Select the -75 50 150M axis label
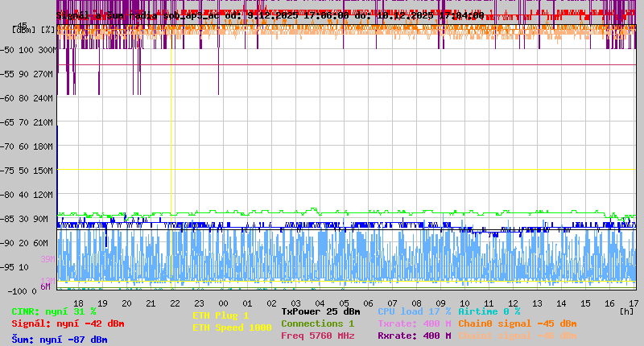The height and width of the screenshot is (346, 644). [27, 171]
